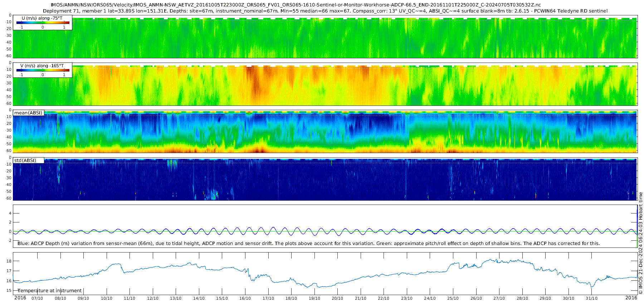Click the 27/10 date tick label
The image size is (644, 304).
tap(499, 298)
